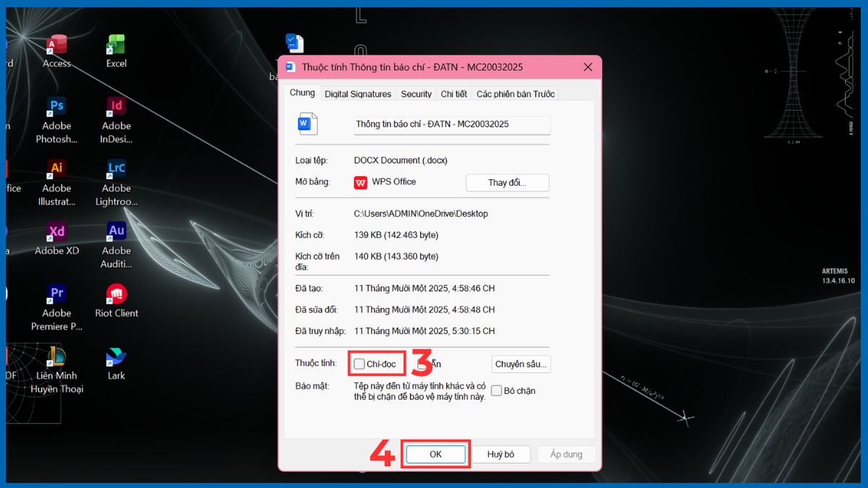Click the Thay đổi... button
This screenshot has width=868, height=488.
tap(507, 183)
